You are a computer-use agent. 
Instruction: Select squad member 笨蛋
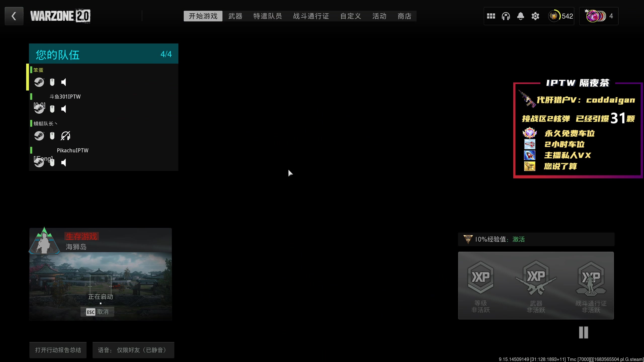pos(104,77)
